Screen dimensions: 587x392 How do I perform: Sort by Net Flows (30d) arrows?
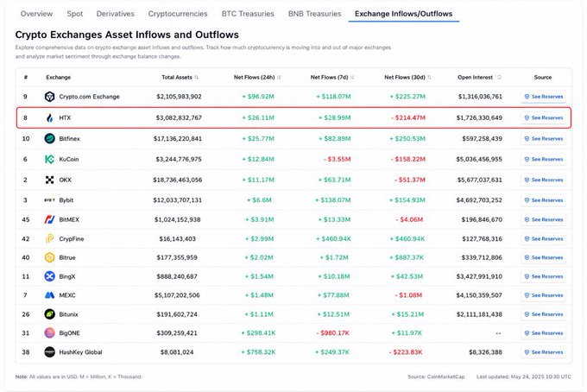429,78
